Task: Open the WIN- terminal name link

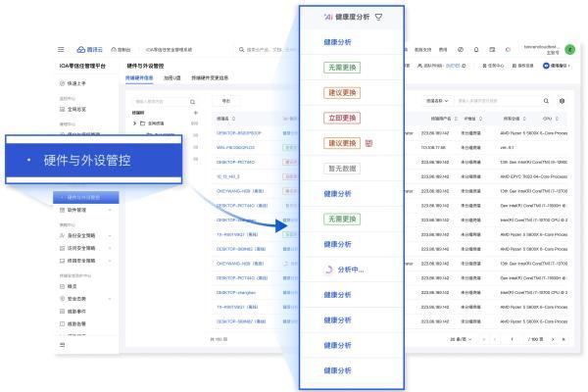Action: (235, 147)
